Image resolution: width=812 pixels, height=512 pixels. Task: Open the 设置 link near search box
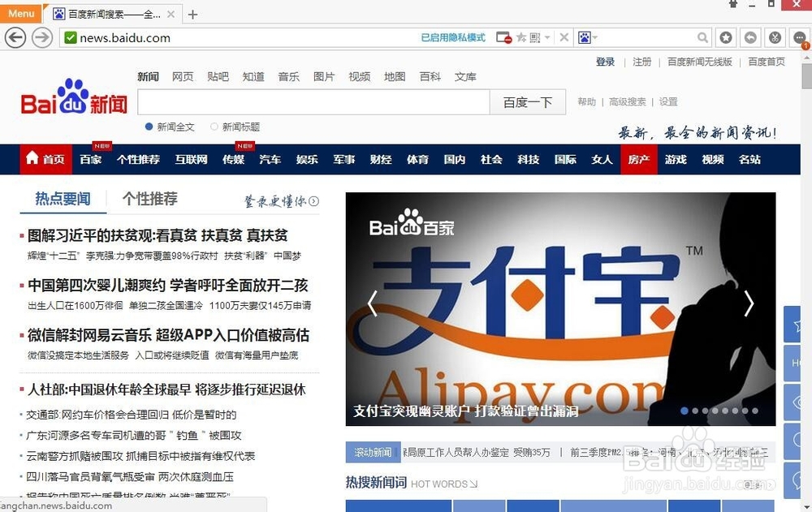pos(668,101)
